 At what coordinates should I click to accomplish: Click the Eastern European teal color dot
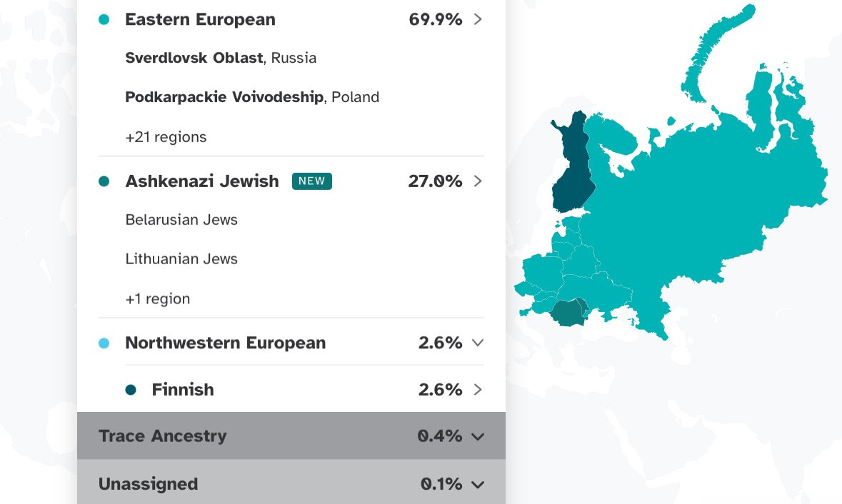click(104, 20)
